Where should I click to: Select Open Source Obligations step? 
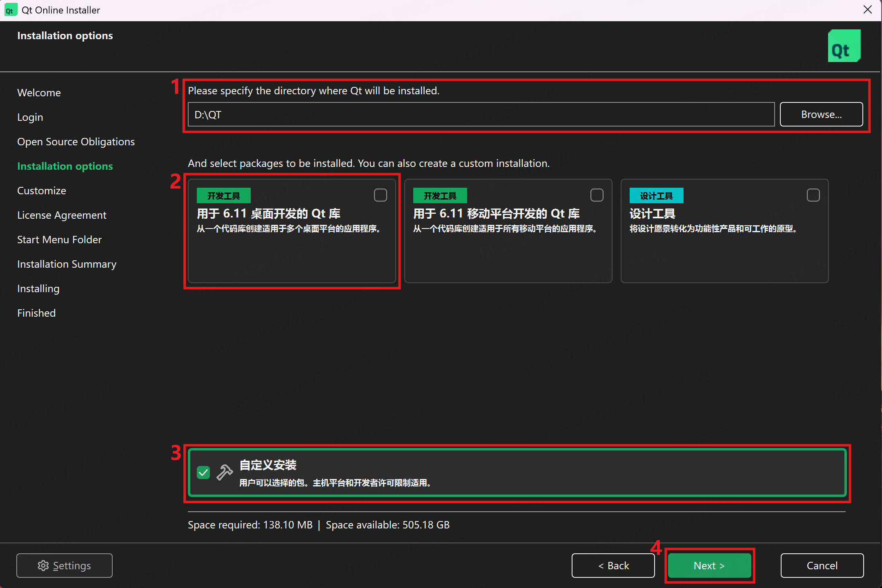pyautogui.click(x=76, y=142)
